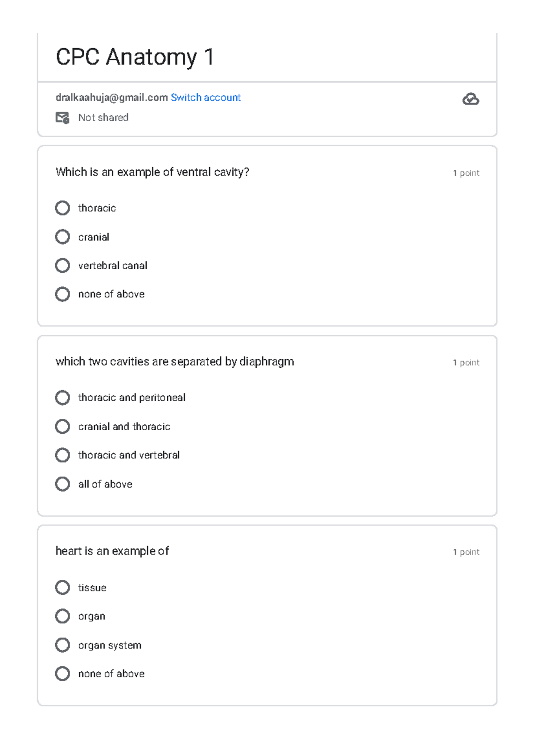Click the ventral cavity question text

coord(152,172)
